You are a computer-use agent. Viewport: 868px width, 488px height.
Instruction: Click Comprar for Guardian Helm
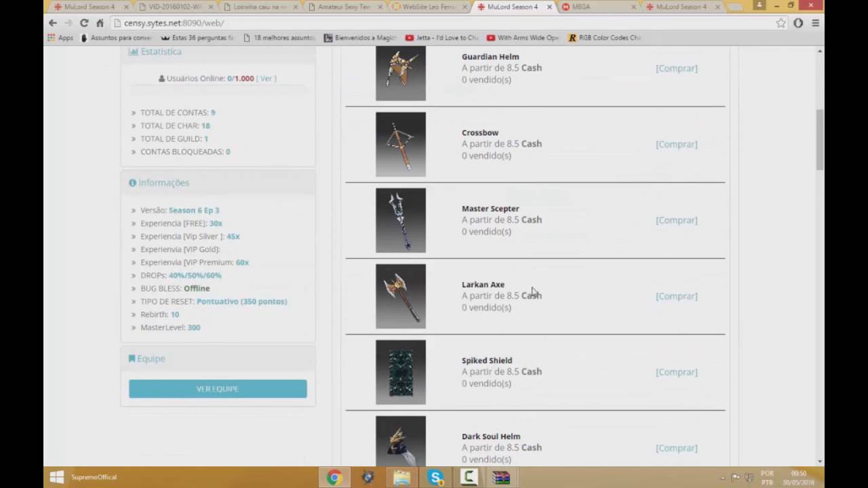point(676,68)
